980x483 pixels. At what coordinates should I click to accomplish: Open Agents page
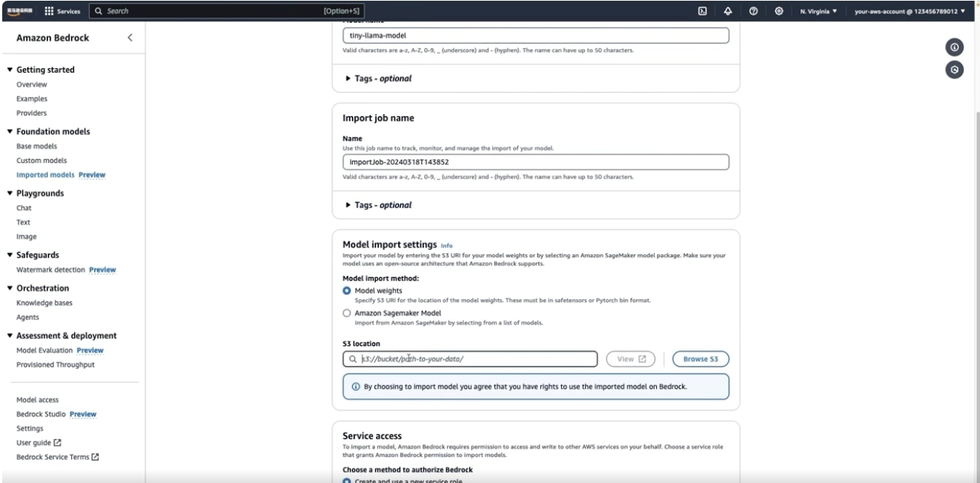(28, 317)
